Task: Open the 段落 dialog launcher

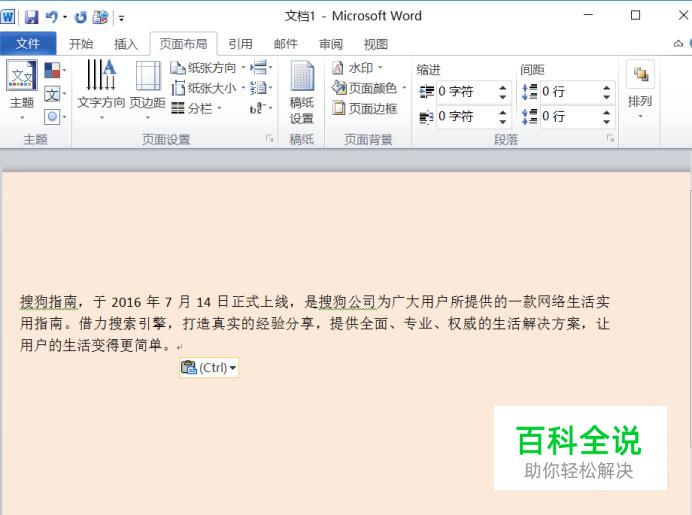Action: click(610, 139)
